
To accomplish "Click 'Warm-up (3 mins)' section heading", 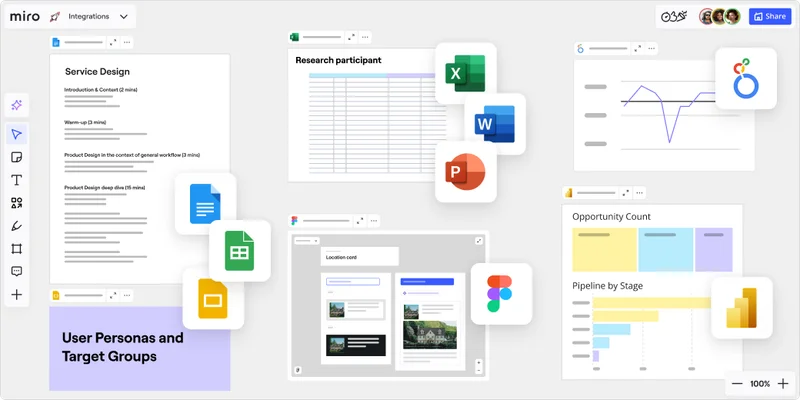I will (85, 122).
